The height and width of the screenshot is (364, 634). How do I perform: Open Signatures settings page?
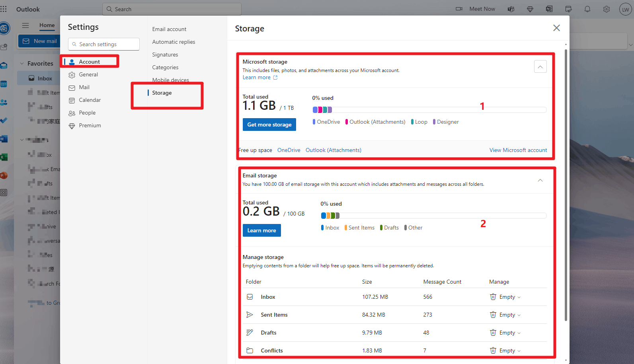[165, 55]
